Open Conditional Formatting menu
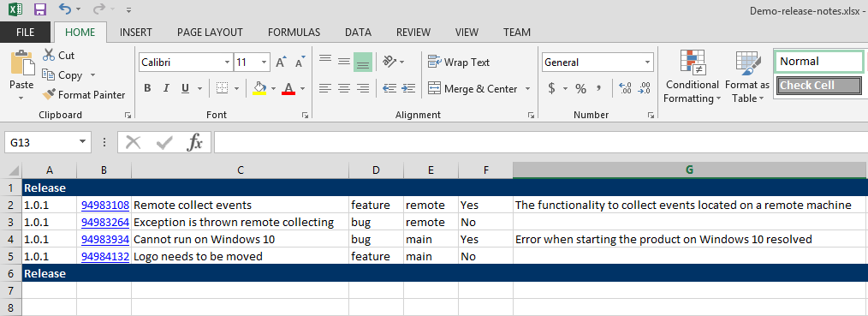The image size is (868, 316). point(692,76)
